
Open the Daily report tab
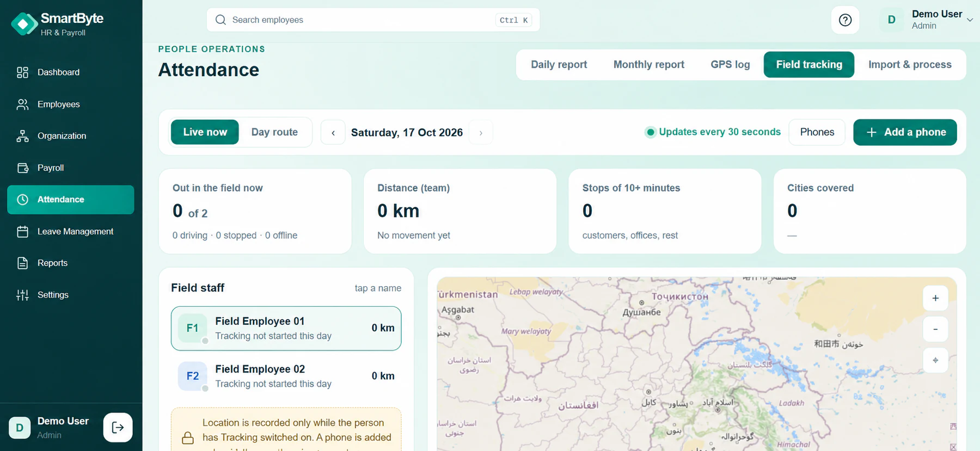tap(559, 65)
